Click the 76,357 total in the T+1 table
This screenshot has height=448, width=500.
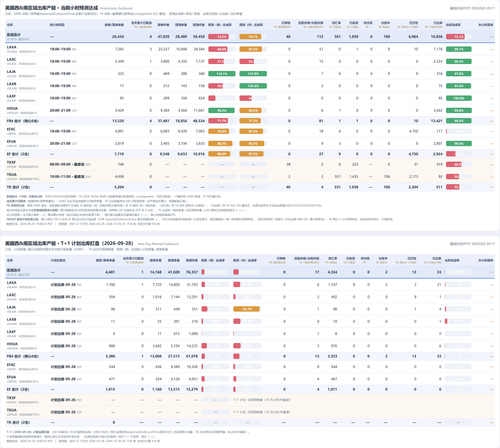click(x=192, y=272)
